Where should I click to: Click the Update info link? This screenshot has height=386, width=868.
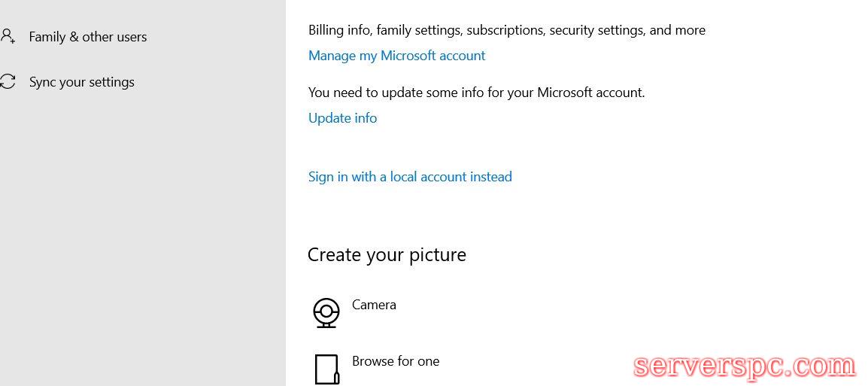(x=342, y=118)
